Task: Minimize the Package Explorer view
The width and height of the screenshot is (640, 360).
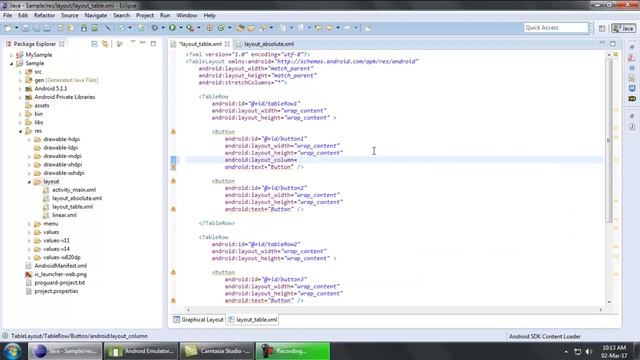Action: pos(142,43)
